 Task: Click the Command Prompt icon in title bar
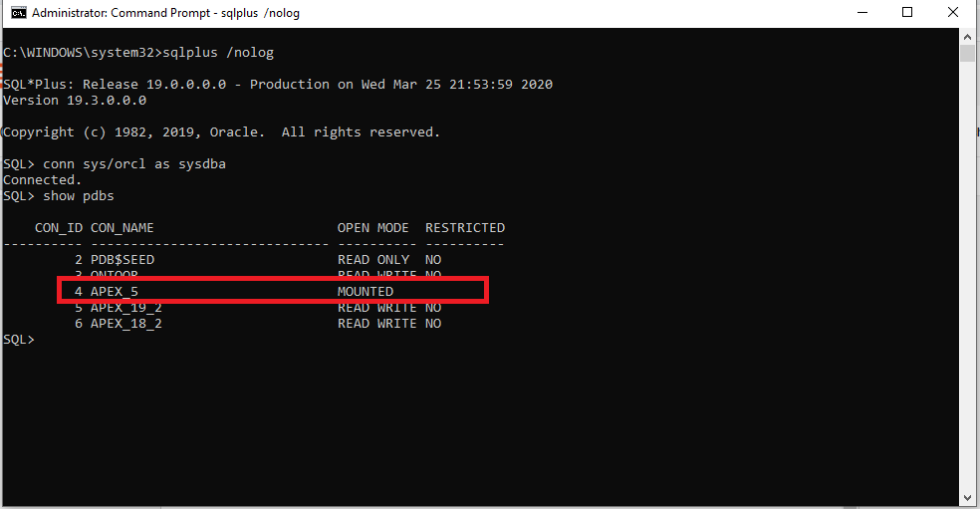[17, 13]
